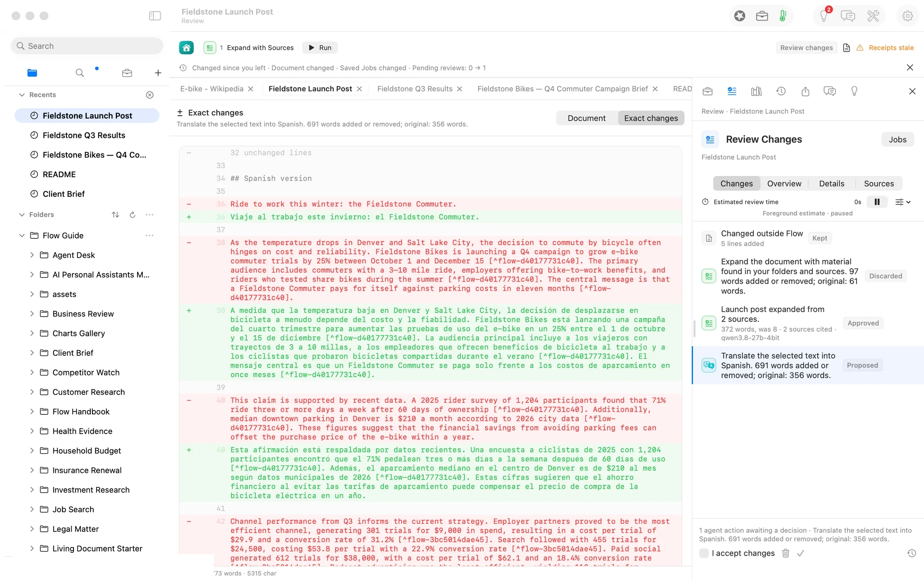Open the Overview tab in Review Changes
924x580 pixels.
click(x=784, y=184)
